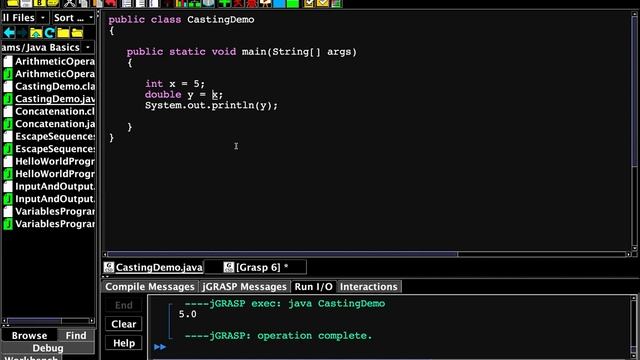
Task: Save the file with the floppy disk icon
Action: (x=26, y=3)
